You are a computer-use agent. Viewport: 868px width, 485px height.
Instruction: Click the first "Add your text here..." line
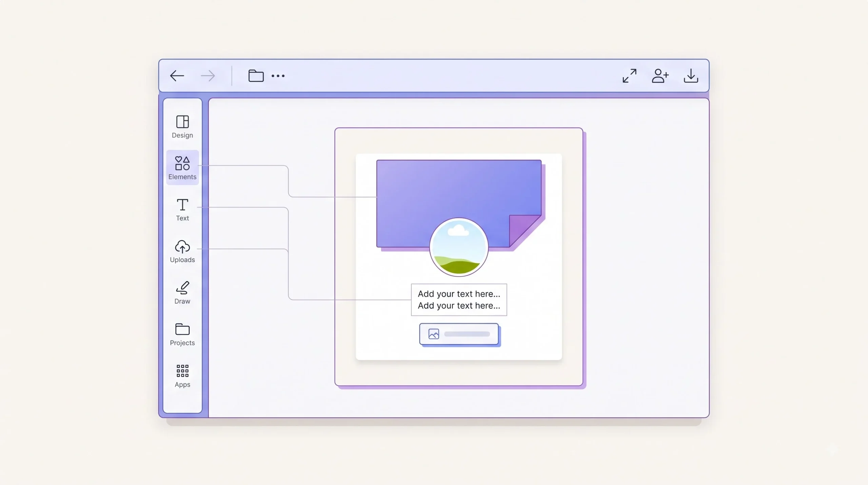point(459,294)
